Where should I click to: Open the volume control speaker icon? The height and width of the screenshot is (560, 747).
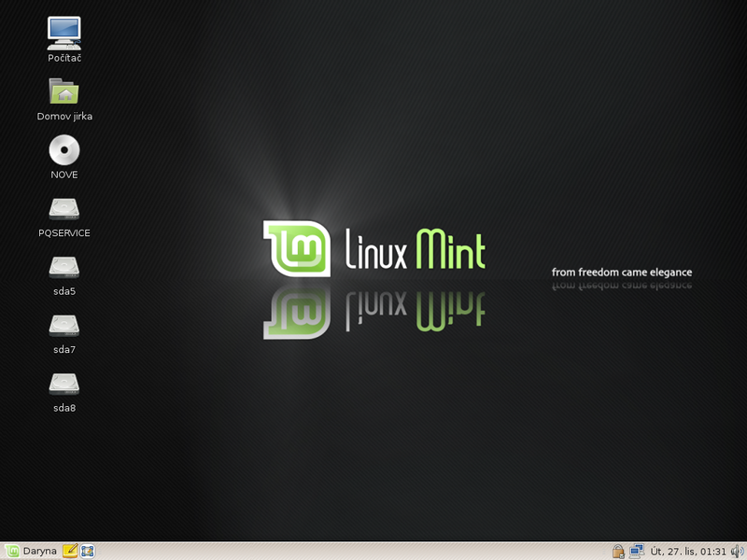[x=737, y=551]
